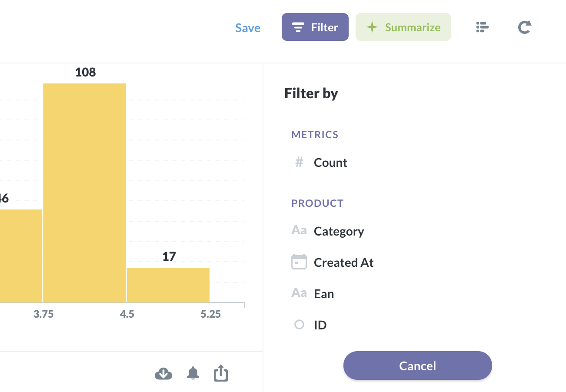Pick Created At from filter list
The width and height of the screenshot is (566, 392).
pos(343,262)
